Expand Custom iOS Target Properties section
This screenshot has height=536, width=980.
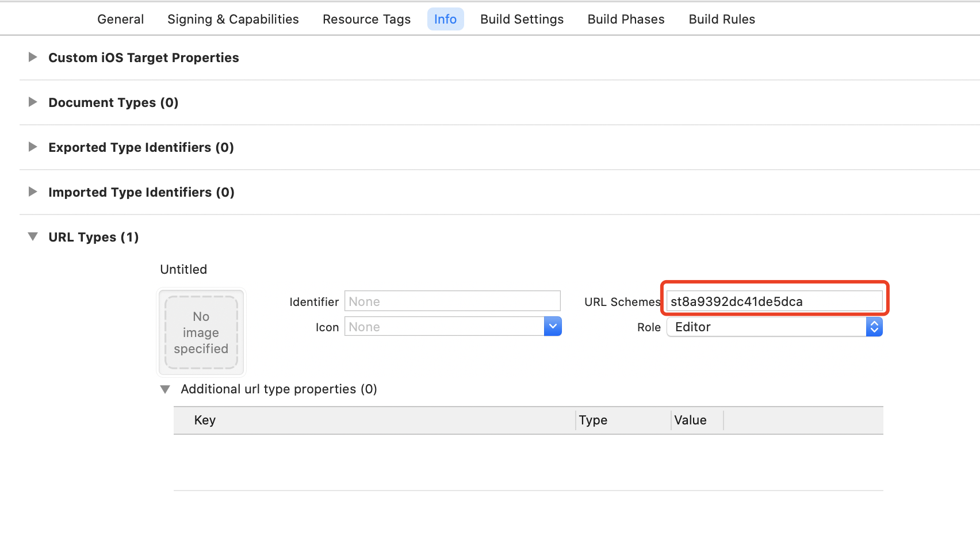[x=33, y=58]
